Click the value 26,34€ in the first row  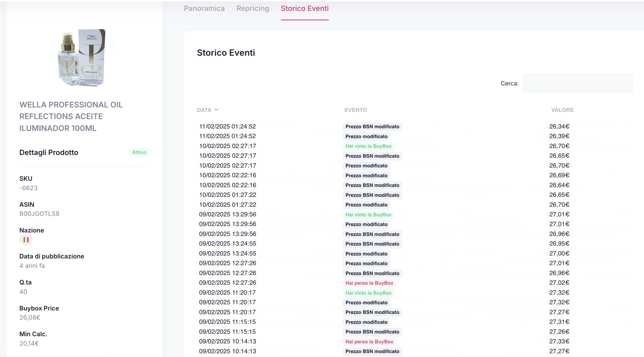tap(559, 126)
